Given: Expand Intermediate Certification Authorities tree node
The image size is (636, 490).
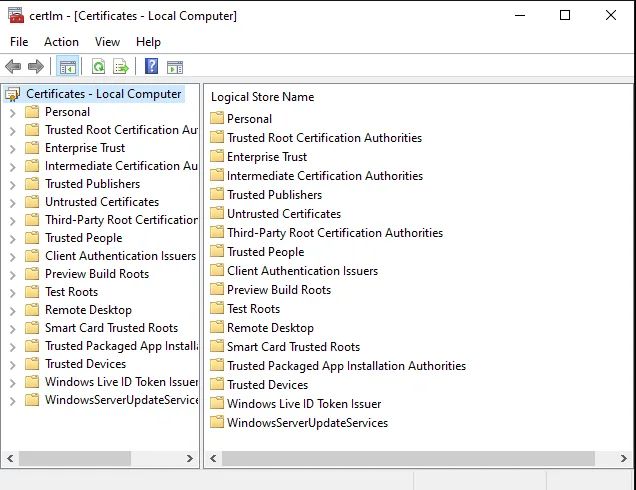Looking at the screenshot, I should (x=13, y=167).
